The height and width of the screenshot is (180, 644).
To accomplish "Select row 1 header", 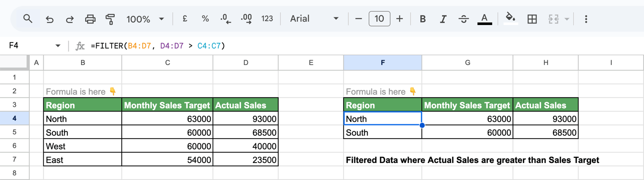I will click(x=14, y=77).
